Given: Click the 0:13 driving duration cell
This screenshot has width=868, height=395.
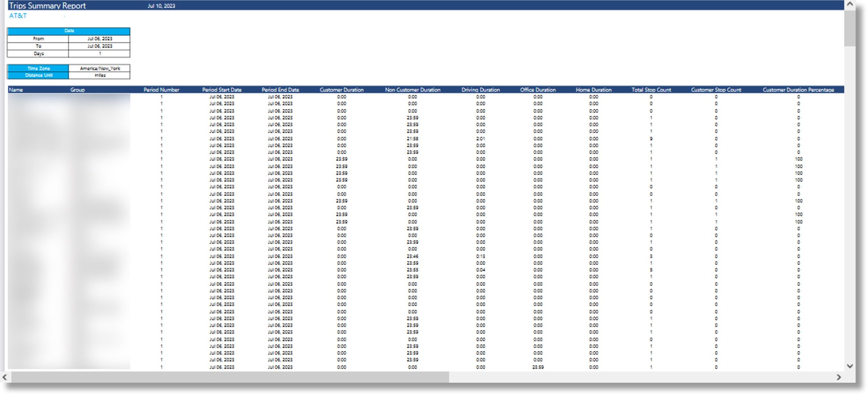Looking at the screenshot, I should click(x=480, y=257).
